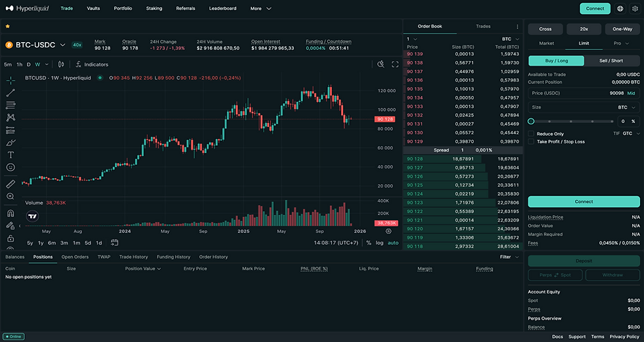The width and height of the screenshot is (644, 342).
Task: Click the Hyperliquid logo
Action: [27, 8]
